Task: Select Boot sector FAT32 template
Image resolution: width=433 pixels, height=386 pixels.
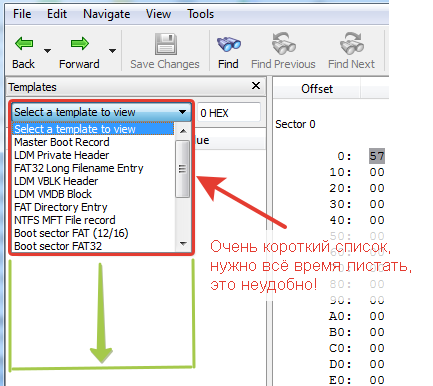Action: pyautogui.click(x=93, y=246)
